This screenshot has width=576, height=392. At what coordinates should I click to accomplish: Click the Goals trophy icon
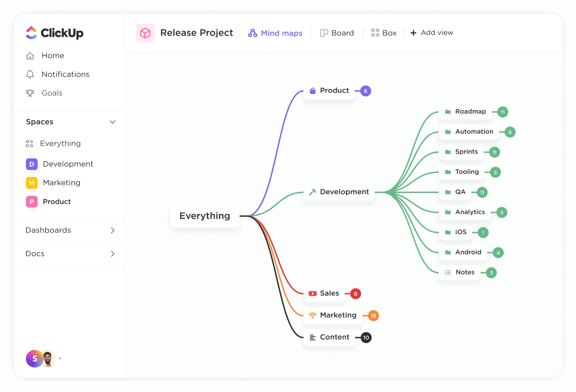coord(31,93)
